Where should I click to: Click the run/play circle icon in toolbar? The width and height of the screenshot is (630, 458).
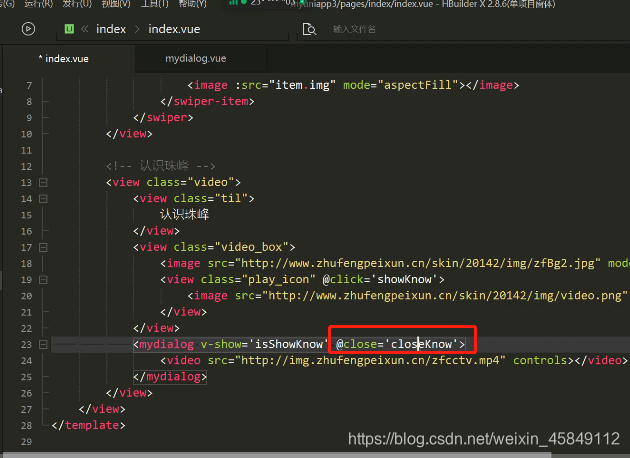pyautogui.click(x=28, y=29)
